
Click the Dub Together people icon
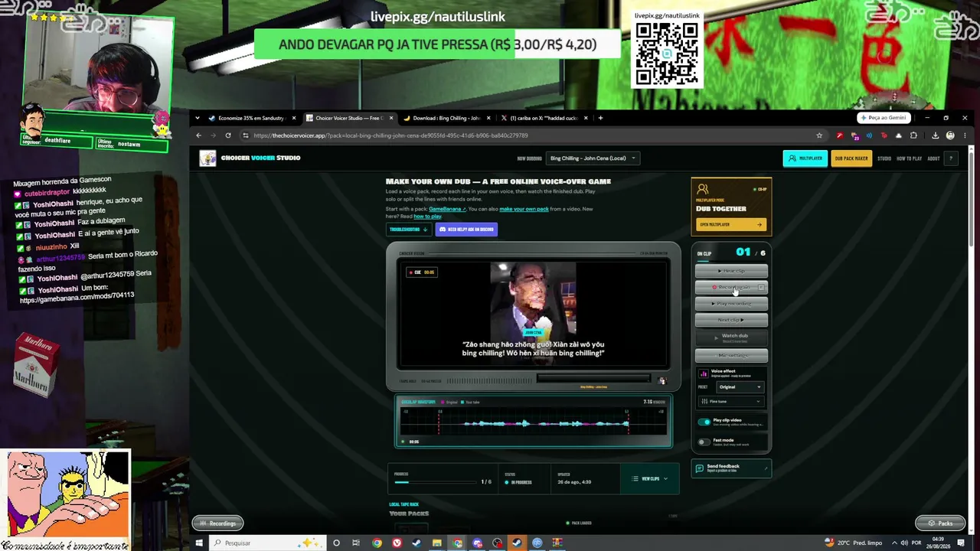pos(703,189)
